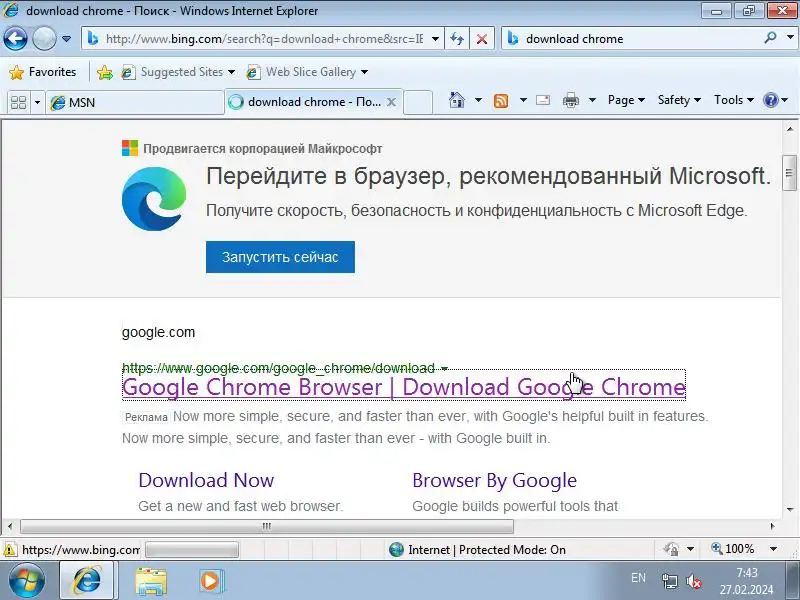Image resolution: width=800 pixels, height=600 pixels.
Task: Open Windows Explorer from taskbar
Action: [x=151, y=582]
